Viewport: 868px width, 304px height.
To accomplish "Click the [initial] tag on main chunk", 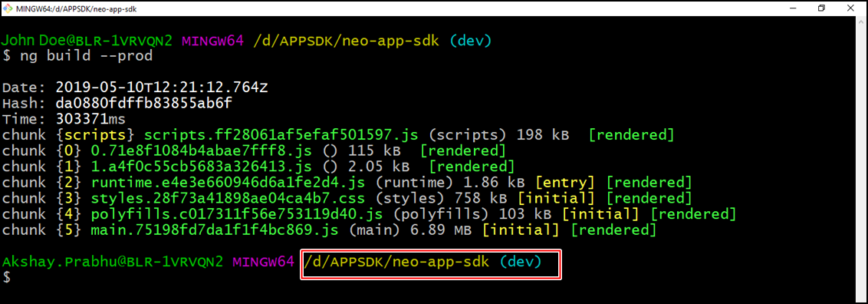I will tap(521, 230).
